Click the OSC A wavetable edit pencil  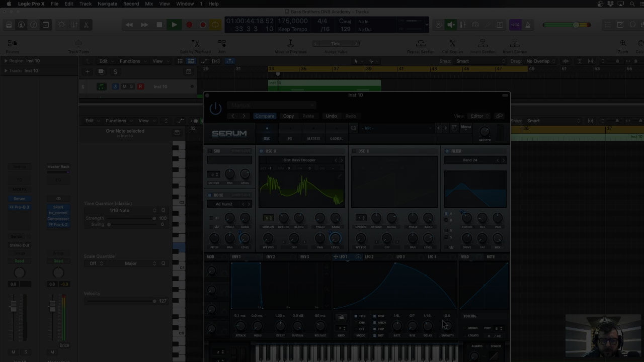point(340,176)
